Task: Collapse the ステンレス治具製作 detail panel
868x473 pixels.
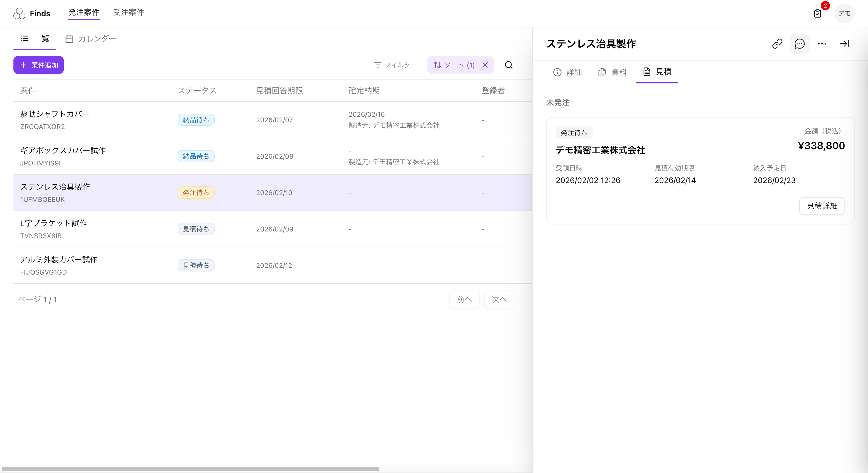Action: point(844,43)
